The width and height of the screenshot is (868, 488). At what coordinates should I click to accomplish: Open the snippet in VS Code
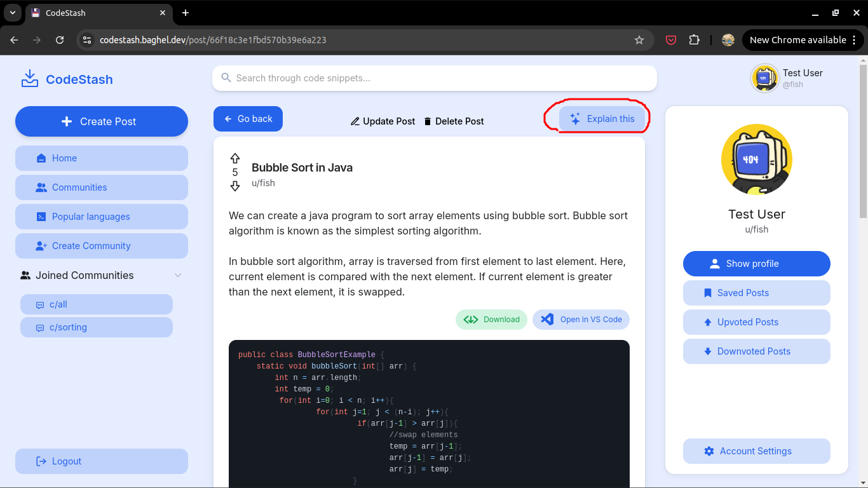pyautogui.click(x=581, y=319)
